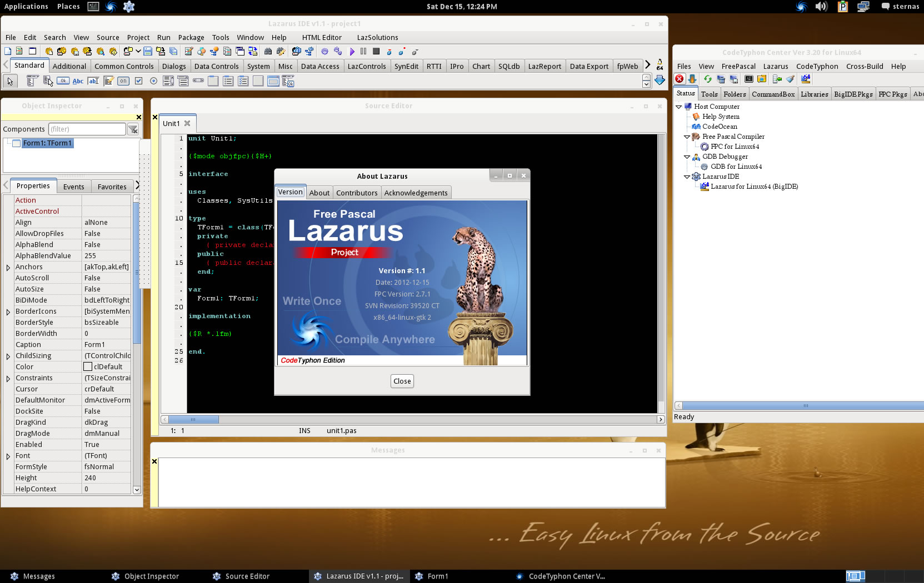Collapse the GDB Debugger tree node
The height and width of the screenshot is (583, 924).
tap(687, 157)
